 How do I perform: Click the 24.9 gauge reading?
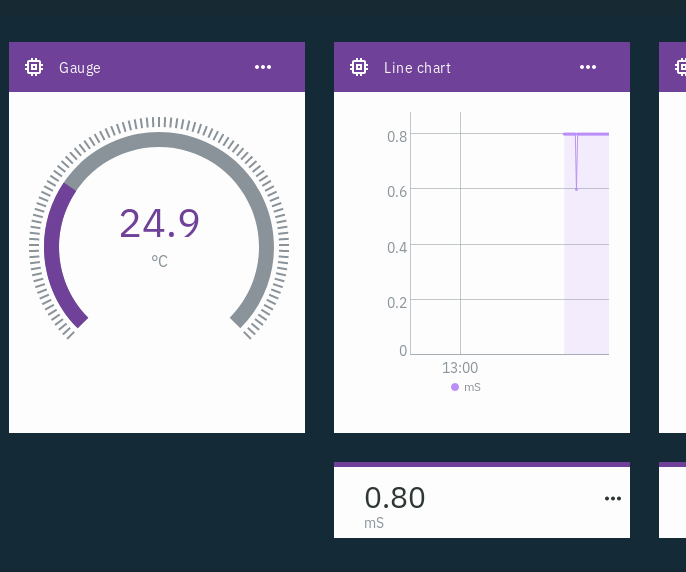click(x=159, y=224)
